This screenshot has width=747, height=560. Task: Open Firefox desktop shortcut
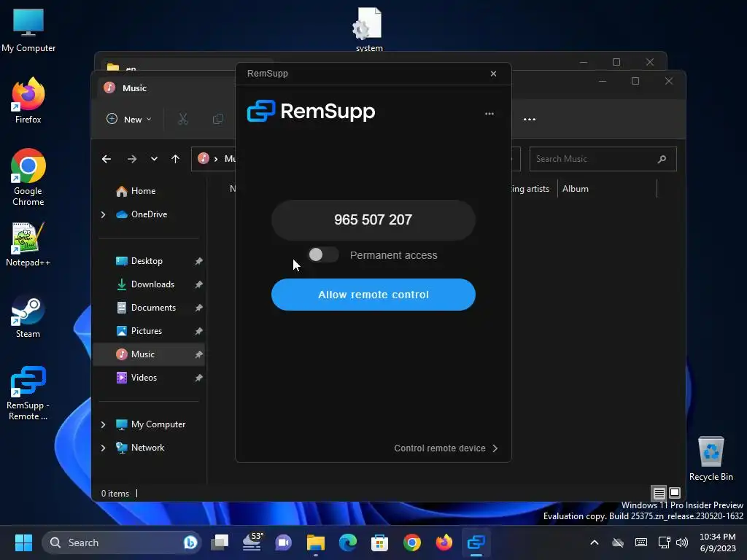click(28, 101)
